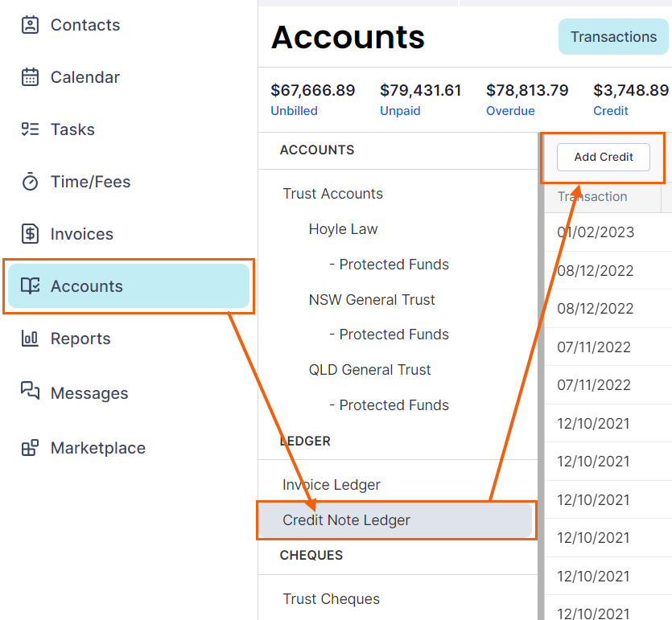Open Time/Fees stopwatch icon
Screen dimensions: 672x620
(x=30, y=182)
